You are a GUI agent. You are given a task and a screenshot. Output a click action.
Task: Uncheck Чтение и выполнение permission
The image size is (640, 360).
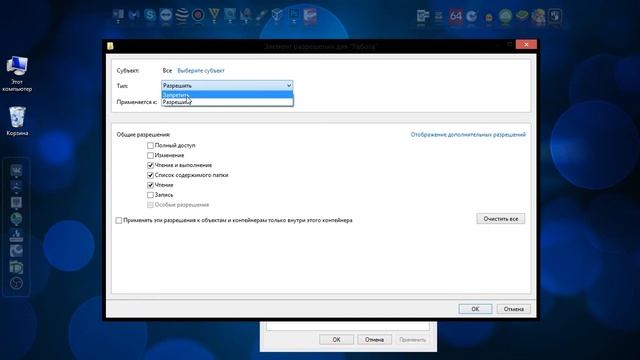pos(150,165)
